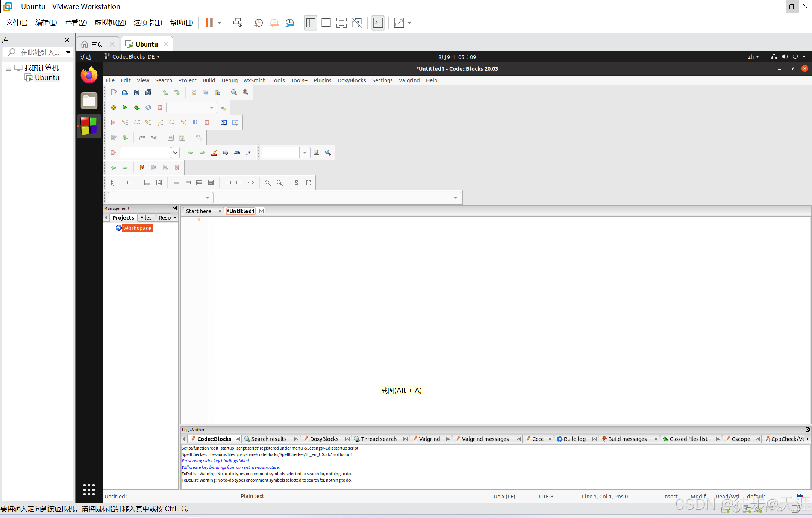This screenshot has width=812, height=518.
Task: Toggle regex search option icon
Action: coord(249,153)
